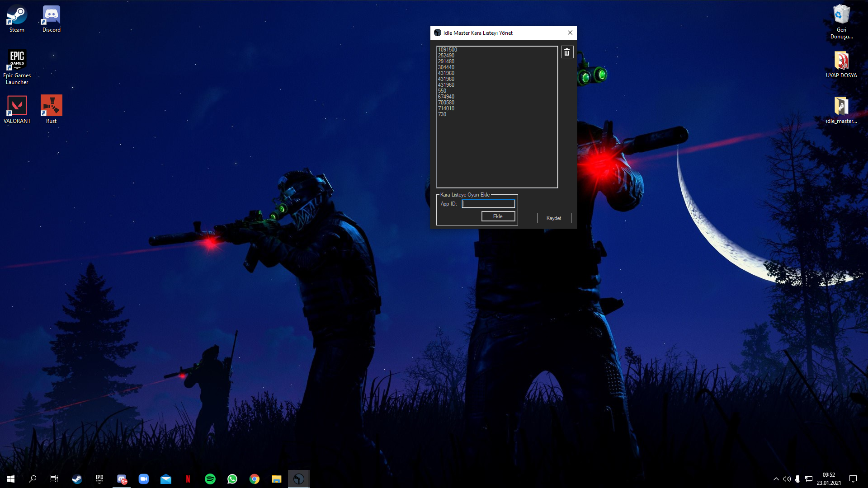Open Discord desktop shortcut
Viewport: 868px width, 488px height.
click(51, 19)
